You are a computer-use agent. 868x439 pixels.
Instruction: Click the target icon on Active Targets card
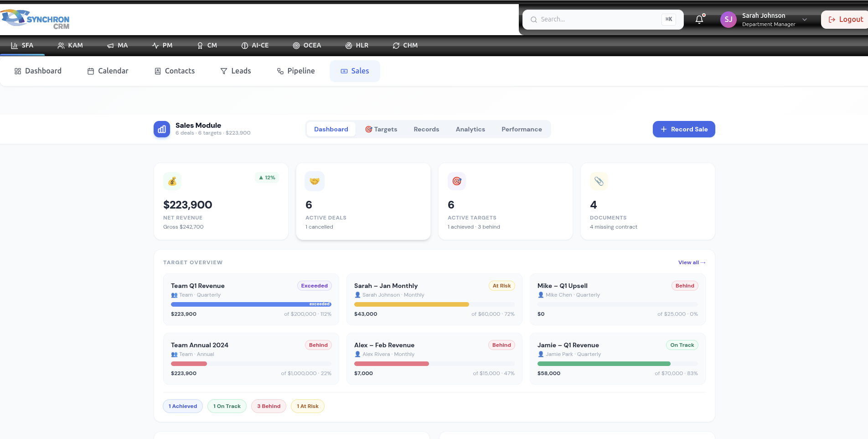click(x=456, y=181)
